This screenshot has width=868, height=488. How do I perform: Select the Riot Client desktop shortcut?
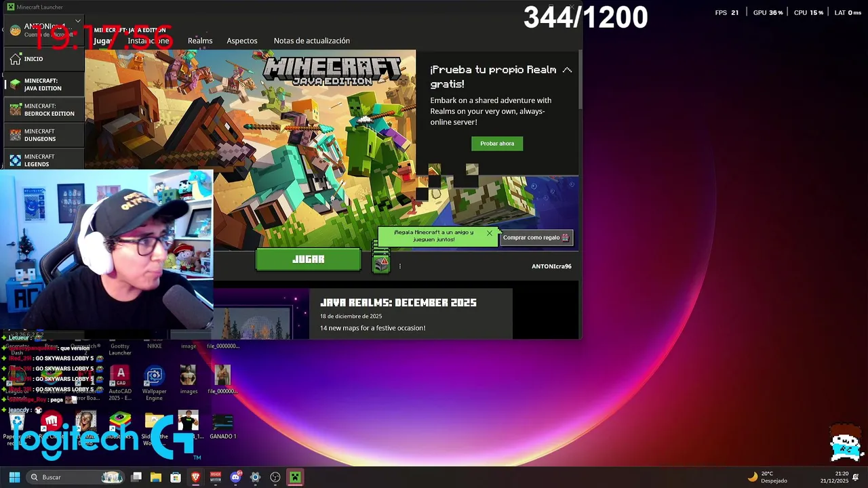[52, 427]
